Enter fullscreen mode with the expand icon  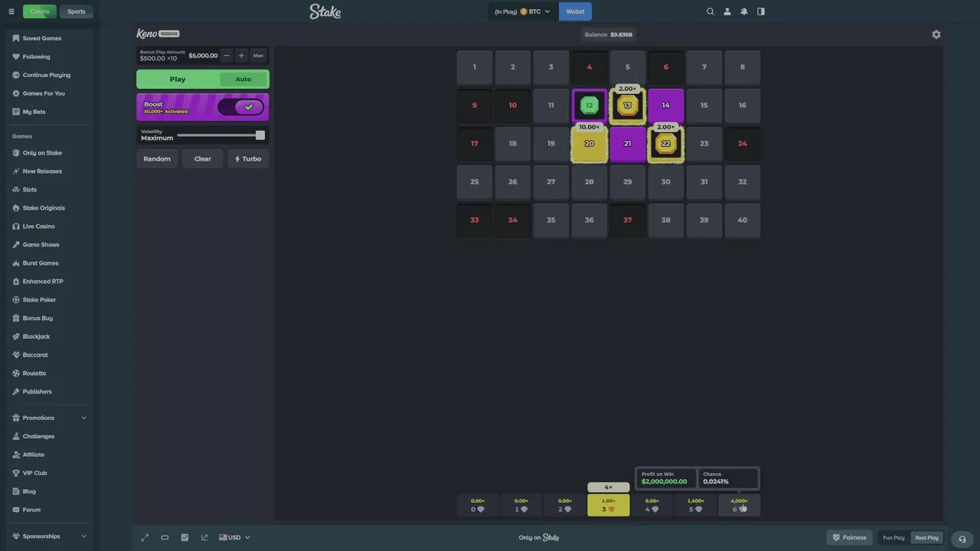(x=145, y=537)
